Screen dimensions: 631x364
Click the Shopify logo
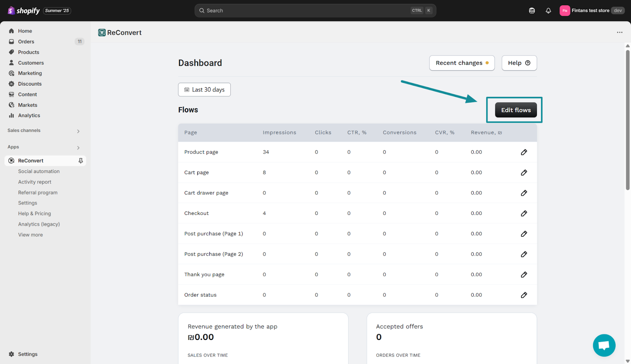coord(24,11)
